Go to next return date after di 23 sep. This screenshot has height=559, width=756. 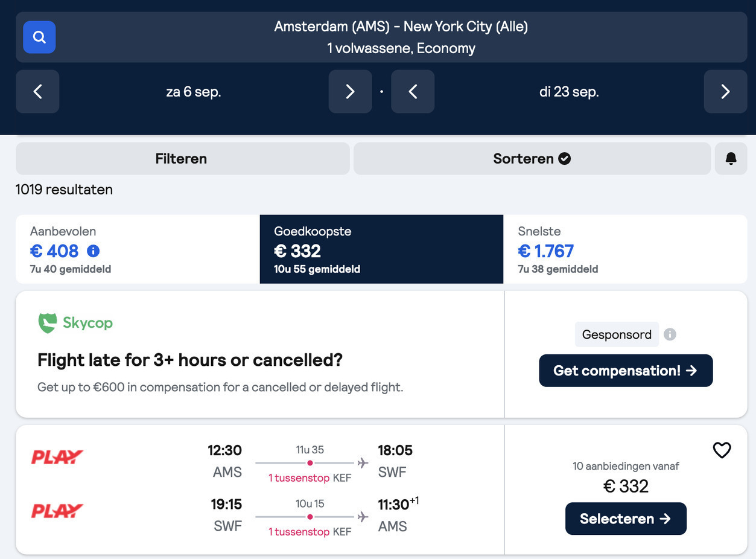tap(725, 92)
